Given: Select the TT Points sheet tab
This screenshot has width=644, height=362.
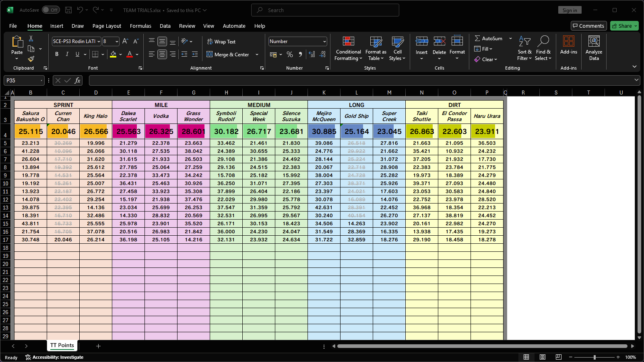Looking at the screenshot, I should 62,345.
